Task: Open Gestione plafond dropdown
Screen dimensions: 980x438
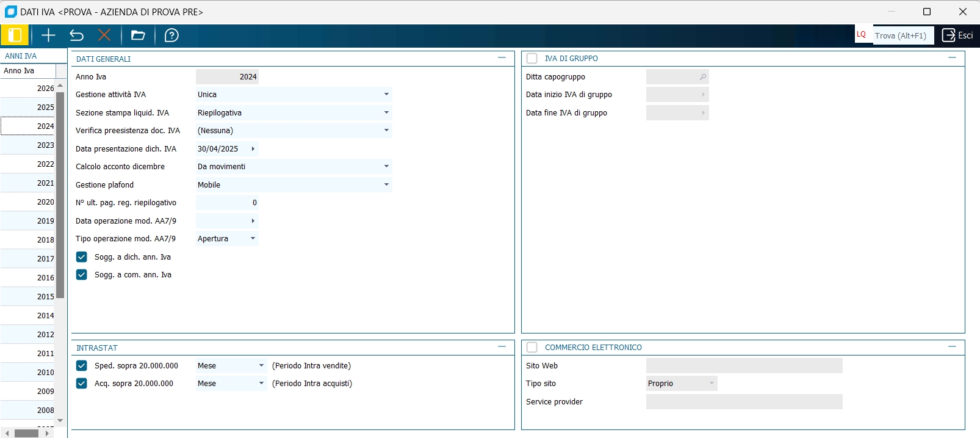Action: (x=386, y=185)
